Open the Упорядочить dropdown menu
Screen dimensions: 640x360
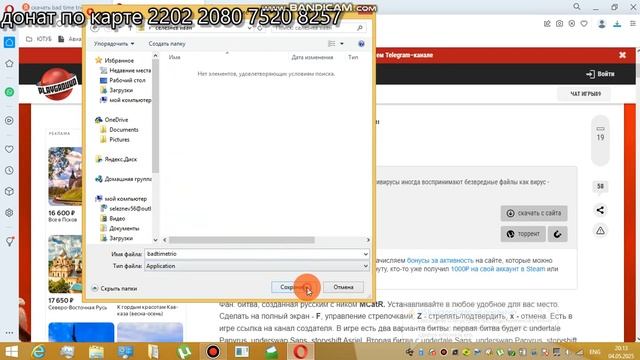pyautogui.click(x=114, y=43)
